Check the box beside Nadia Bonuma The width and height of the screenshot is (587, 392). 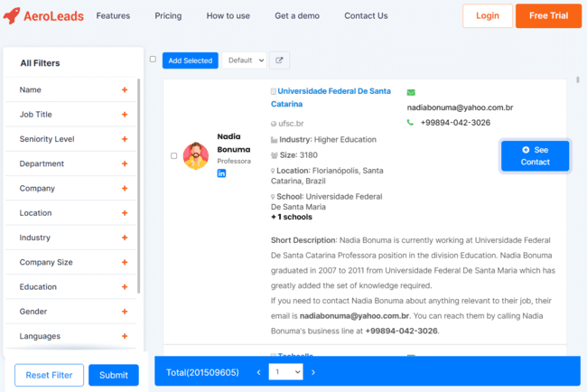click(173, 155)
